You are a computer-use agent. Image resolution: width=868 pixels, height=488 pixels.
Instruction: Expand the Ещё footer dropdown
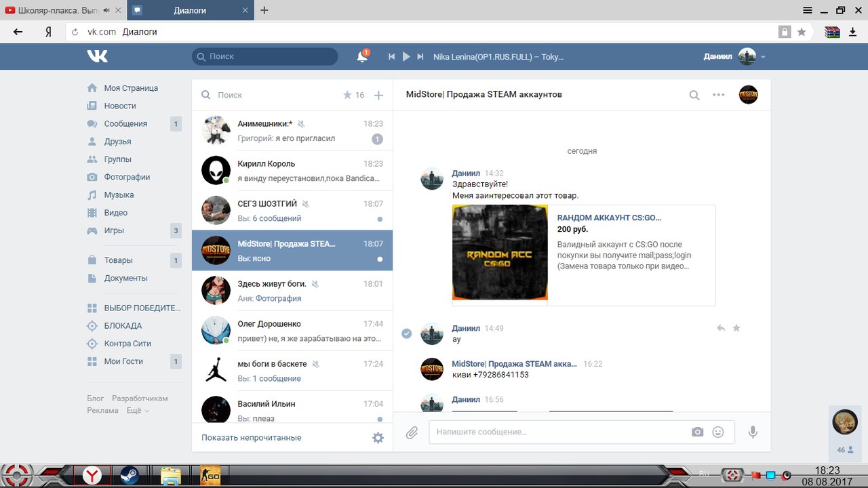(x=138, y=411)
